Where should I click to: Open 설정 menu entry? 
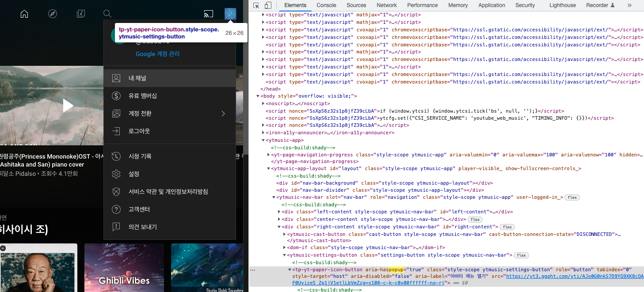pyautogui.click(x=170, y=174)
